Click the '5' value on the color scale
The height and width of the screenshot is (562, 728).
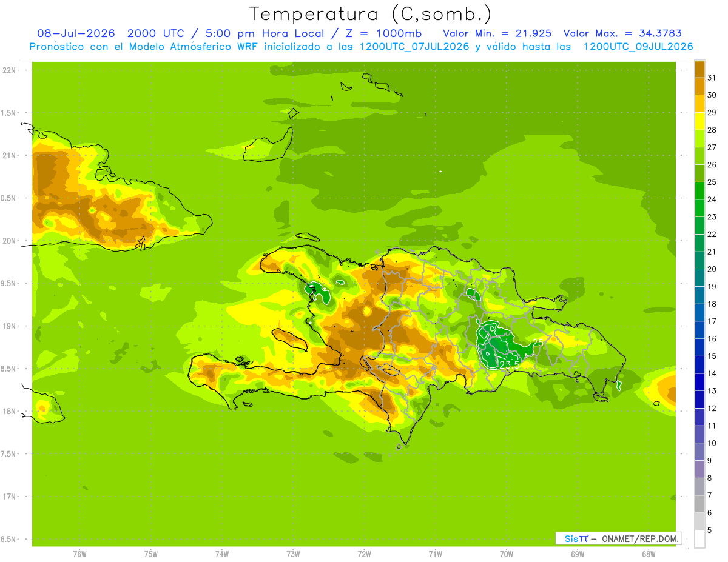tap(710, 530)
